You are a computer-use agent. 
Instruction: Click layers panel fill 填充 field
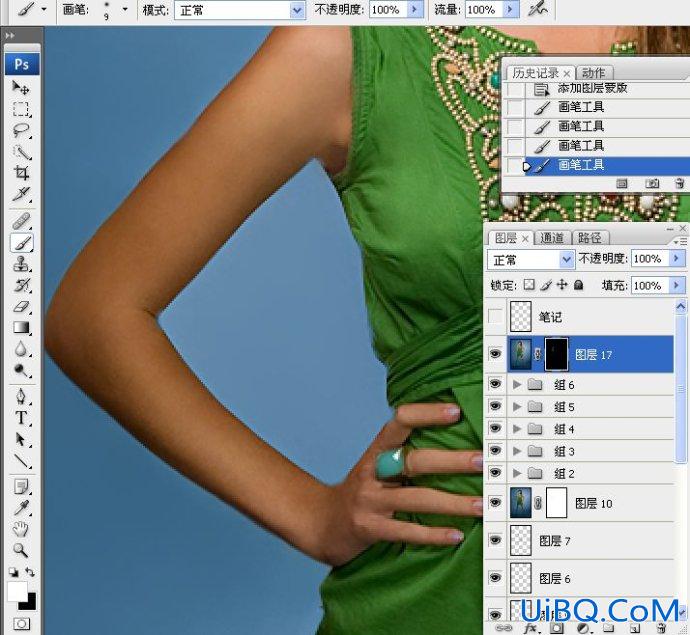point(650,286)
